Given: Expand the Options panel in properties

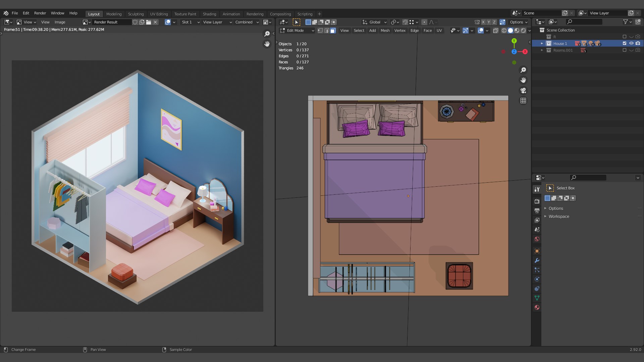Looking at the screenshot, I should [555, 208].
